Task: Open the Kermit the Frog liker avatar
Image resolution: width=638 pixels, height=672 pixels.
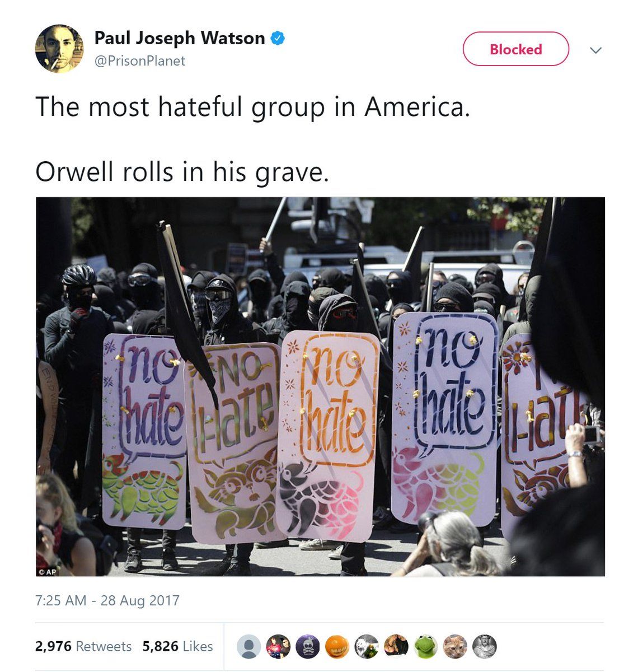Action: (426, 646)
